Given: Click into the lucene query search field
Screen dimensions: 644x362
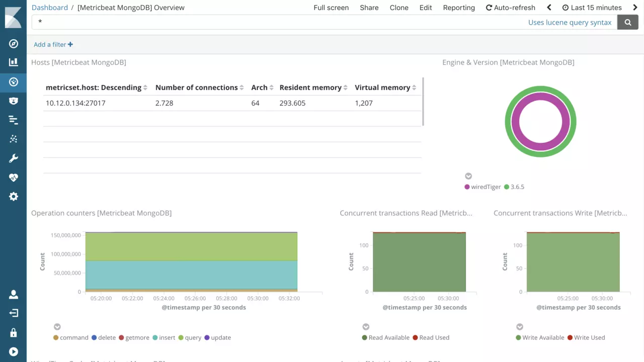Looking at the screenshot, I should [282, 22].
